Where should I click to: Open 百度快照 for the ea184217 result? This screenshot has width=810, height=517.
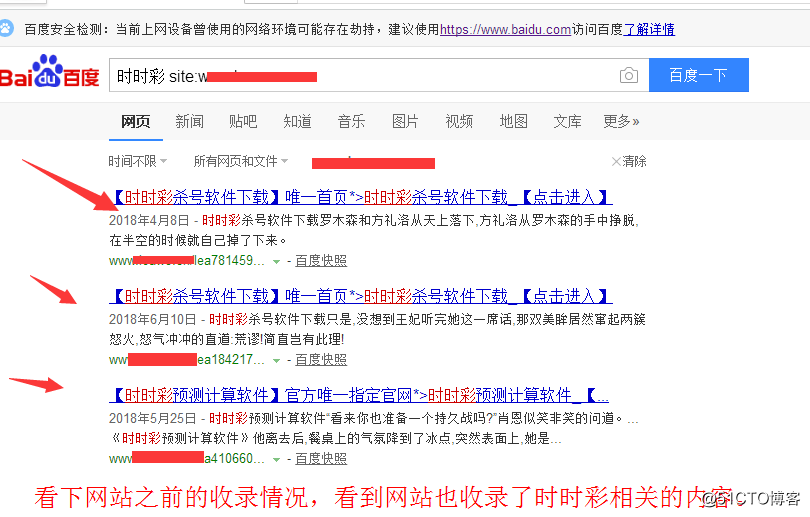click(x=321, y=359)
